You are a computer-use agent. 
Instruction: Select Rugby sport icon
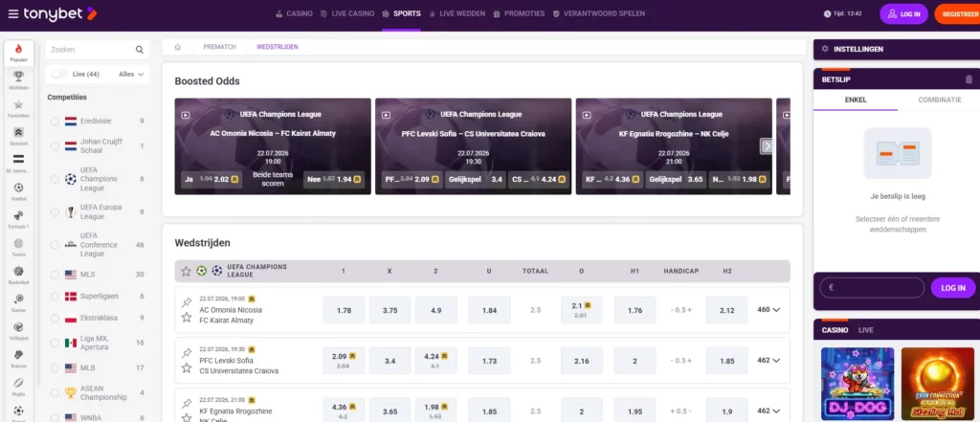point(18,386)
